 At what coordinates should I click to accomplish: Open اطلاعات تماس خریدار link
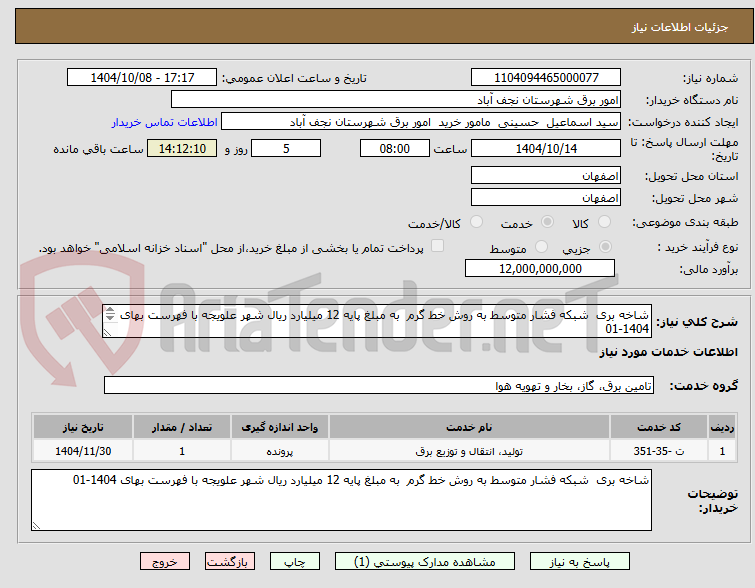(x=165, y=122)
